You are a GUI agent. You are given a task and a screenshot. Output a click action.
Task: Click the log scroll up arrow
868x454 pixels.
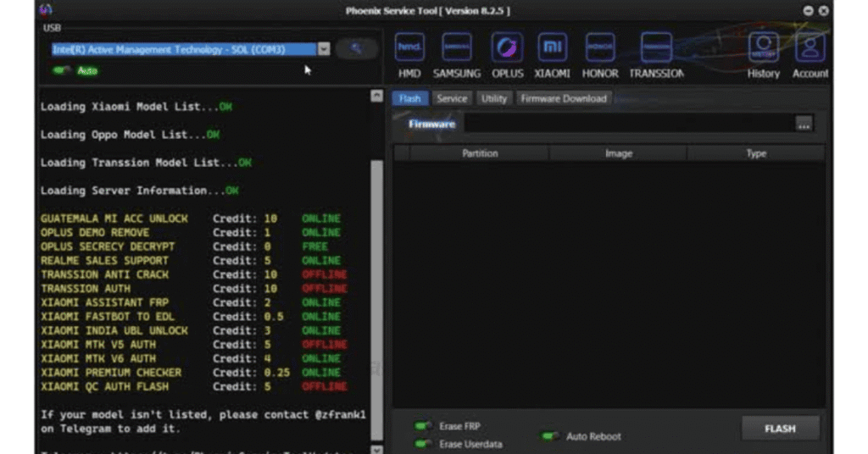[376, 97]
